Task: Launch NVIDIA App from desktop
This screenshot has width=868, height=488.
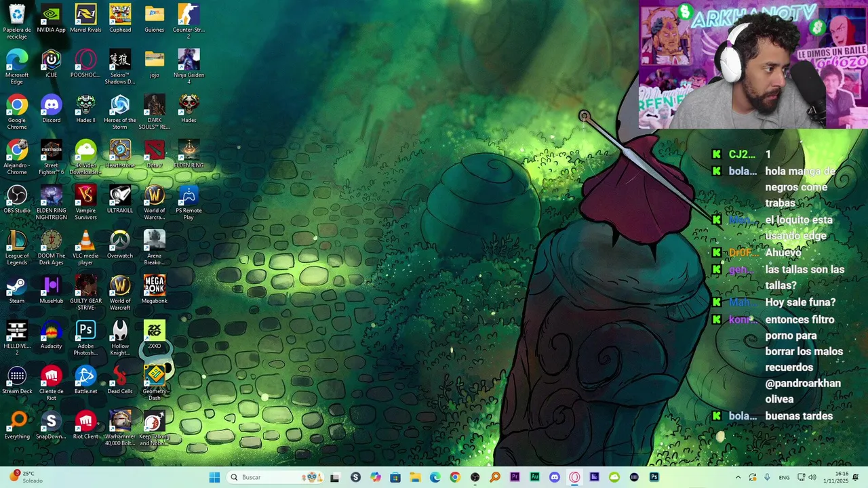Action: 52,18
